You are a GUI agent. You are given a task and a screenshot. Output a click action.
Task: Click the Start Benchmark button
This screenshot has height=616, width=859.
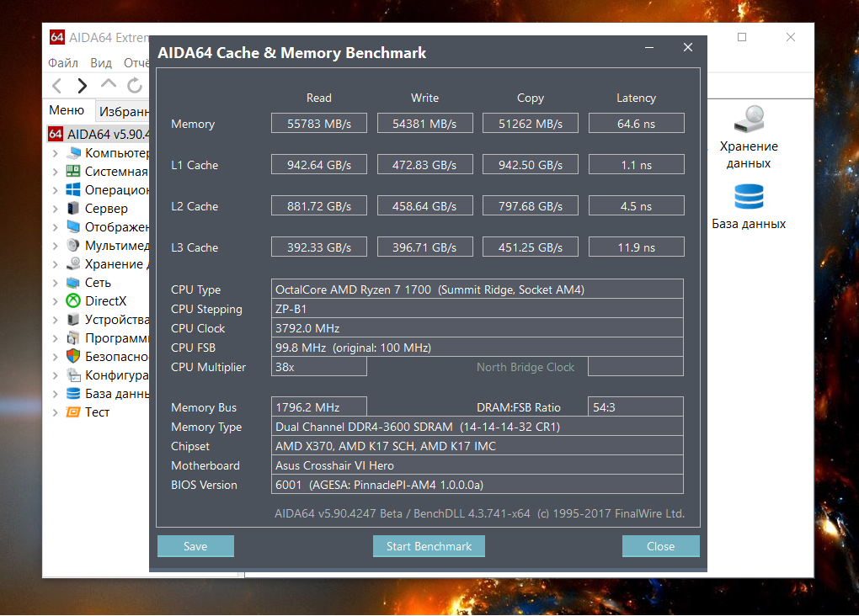pyautogui.click(x=429, y=546)
